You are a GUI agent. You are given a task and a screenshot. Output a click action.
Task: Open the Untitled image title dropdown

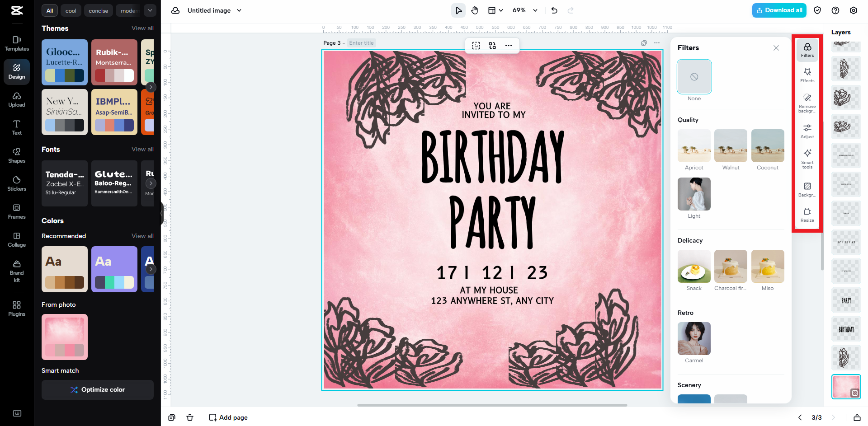[x=240, y=10]
